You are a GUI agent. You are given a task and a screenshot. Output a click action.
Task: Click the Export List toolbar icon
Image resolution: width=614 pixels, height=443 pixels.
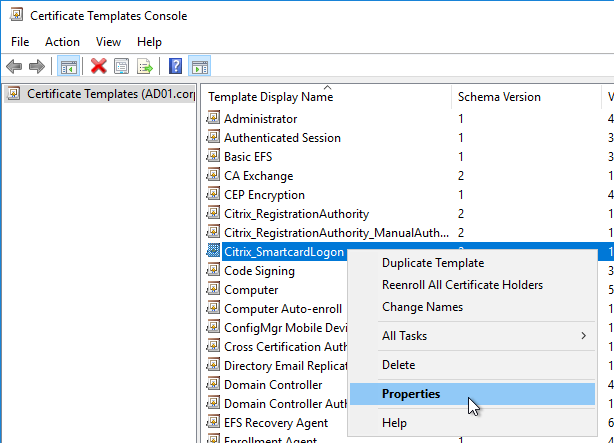144,66
